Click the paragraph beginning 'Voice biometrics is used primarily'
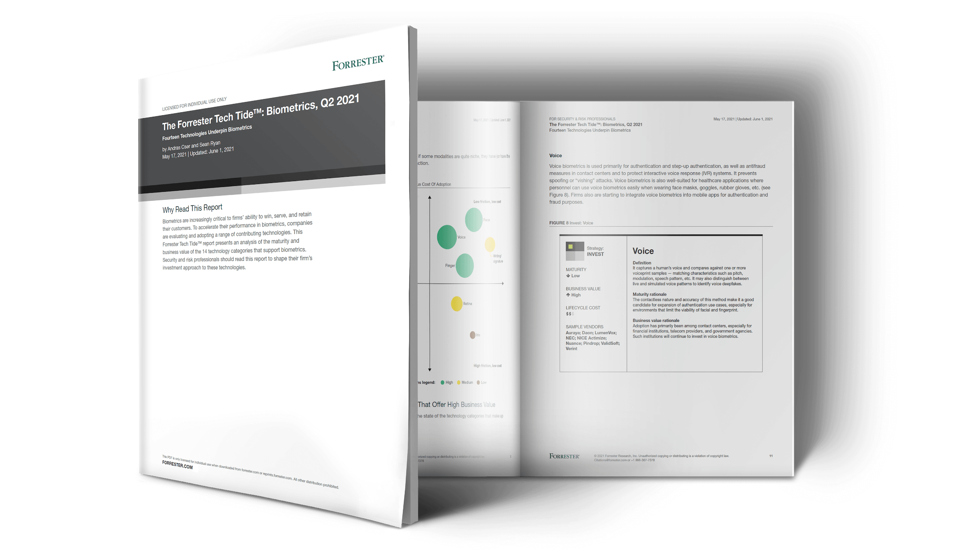The image size is (980, 551). 660,184
